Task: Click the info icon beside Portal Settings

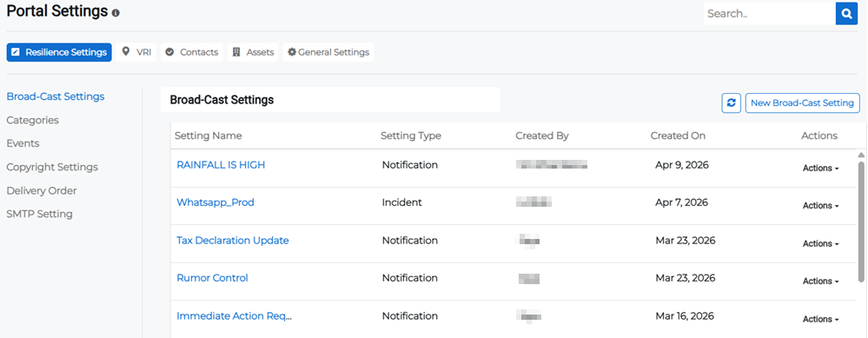Action: pos(116,13)
